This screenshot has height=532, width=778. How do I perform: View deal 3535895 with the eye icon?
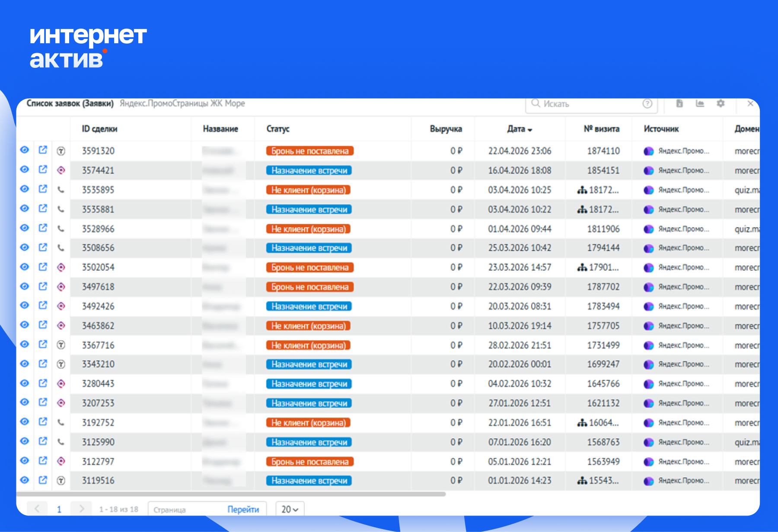(x=25, y=189)
